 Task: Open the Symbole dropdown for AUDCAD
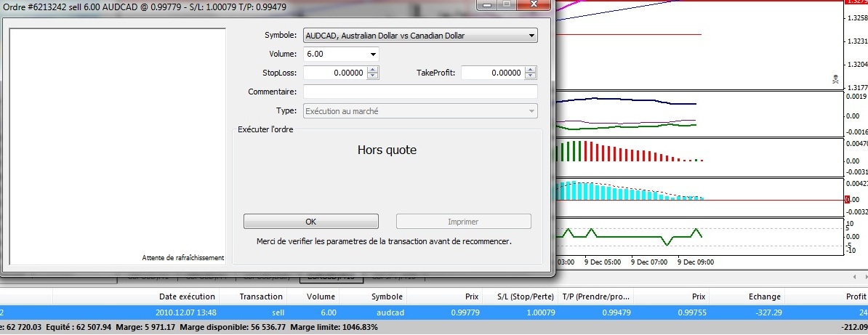420,36
